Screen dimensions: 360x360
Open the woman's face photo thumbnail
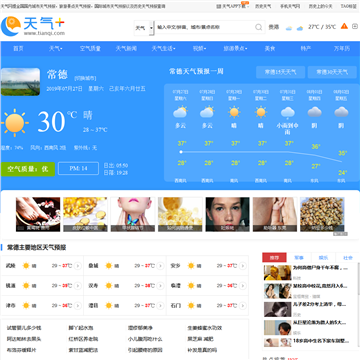(227, 214)
